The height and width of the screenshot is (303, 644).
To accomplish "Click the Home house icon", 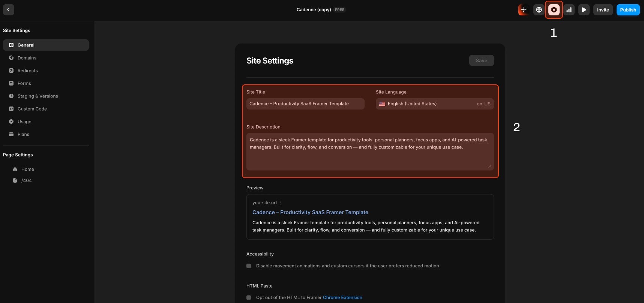I will coord(15,169).
